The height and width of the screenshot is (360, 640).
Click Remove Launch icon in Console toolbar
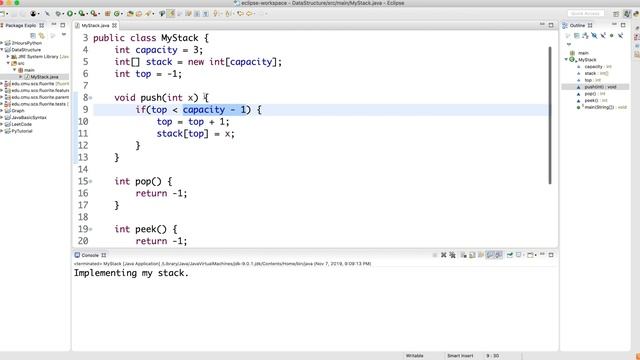444,255
